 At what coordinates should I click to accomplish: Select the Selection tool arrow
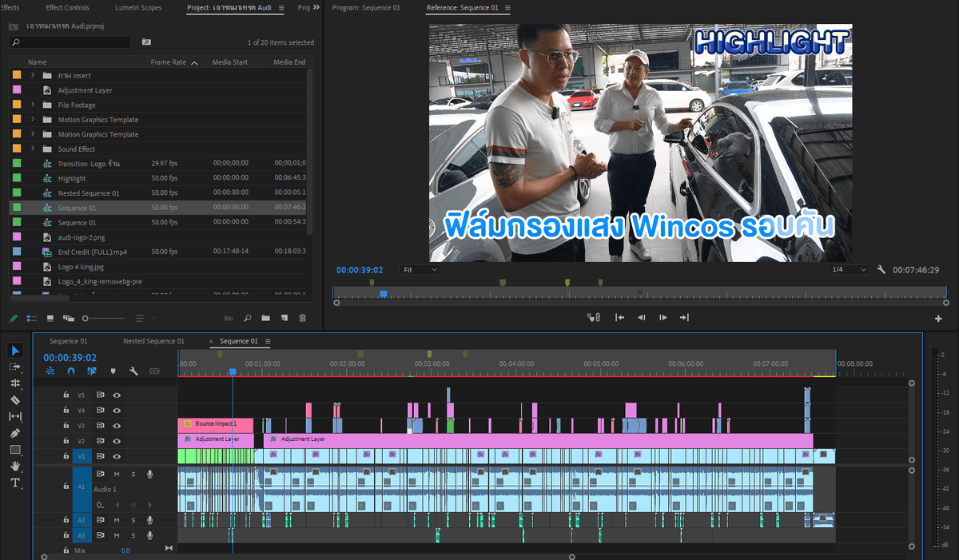click(x=15, y=350)
